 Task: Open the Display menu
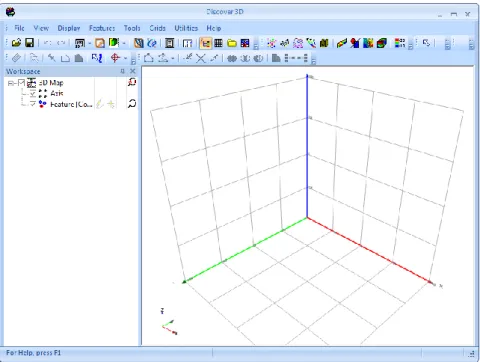click(69, 28)
